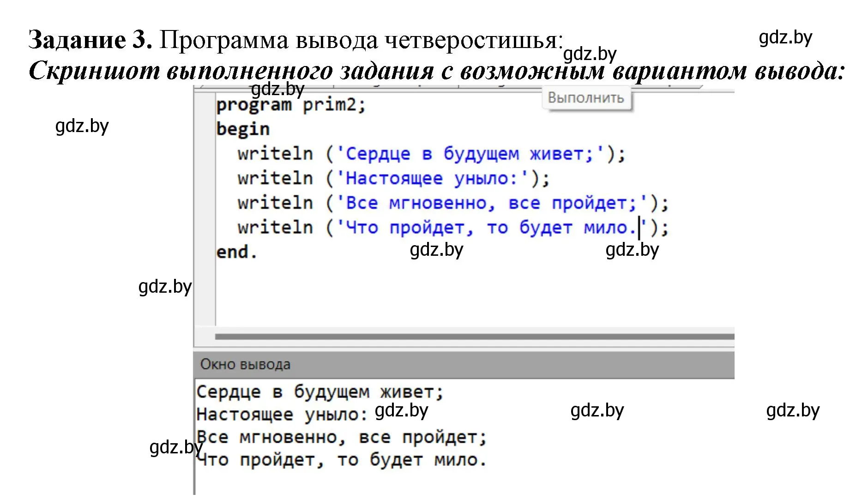
Task: Click the writeln line with 'Настоящее уныло:'
Action: pos(393,178)
